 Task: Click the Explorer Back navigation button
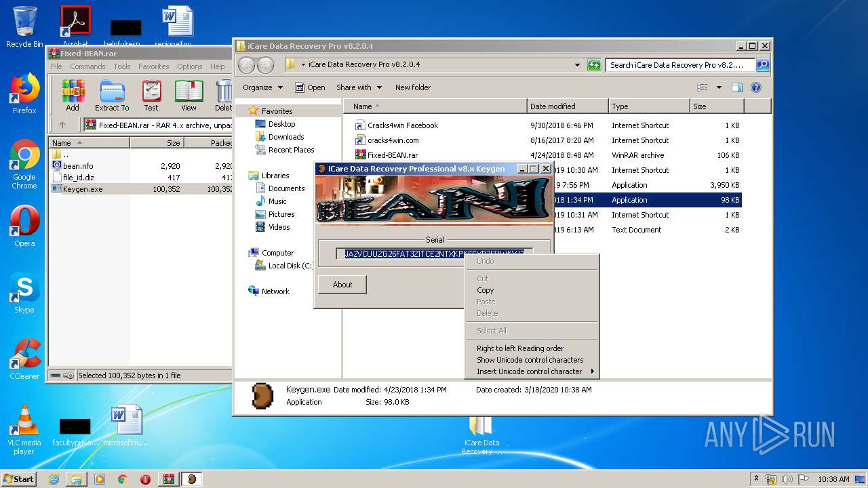click(x=246, y=65)
